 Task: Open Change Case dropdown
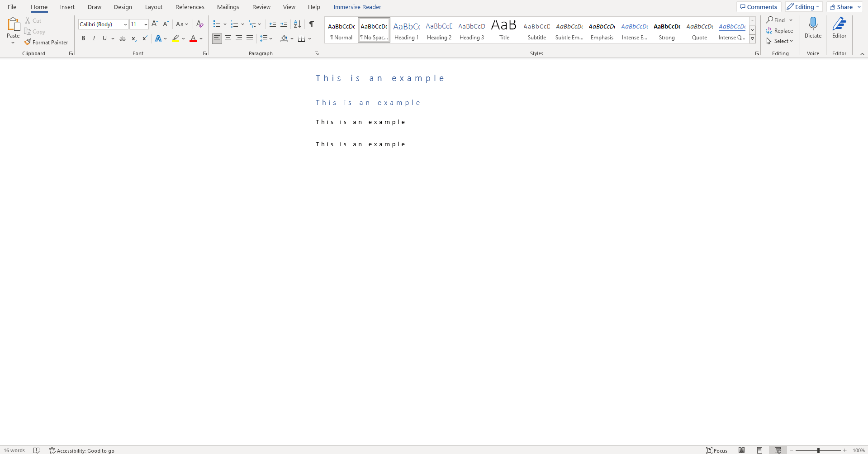click(x=182, y=24)
